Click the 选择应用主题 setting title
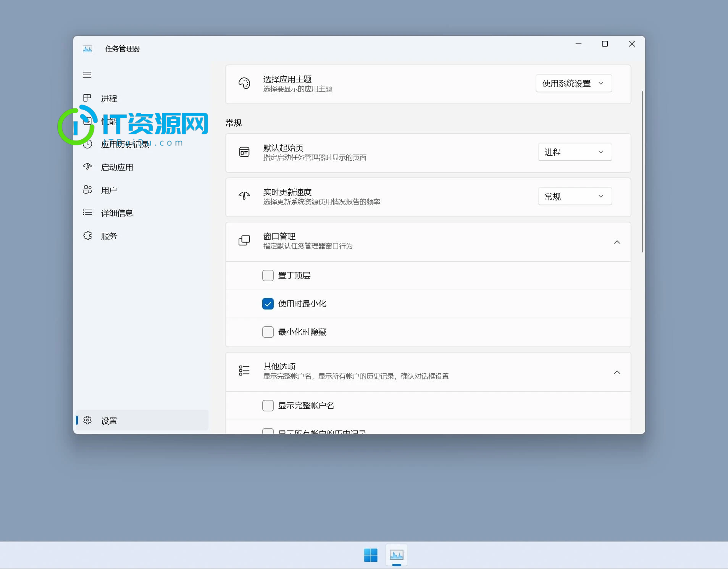The width and height of the screenshot is (728, 569). pyautogui.click(x=287, y=79)
